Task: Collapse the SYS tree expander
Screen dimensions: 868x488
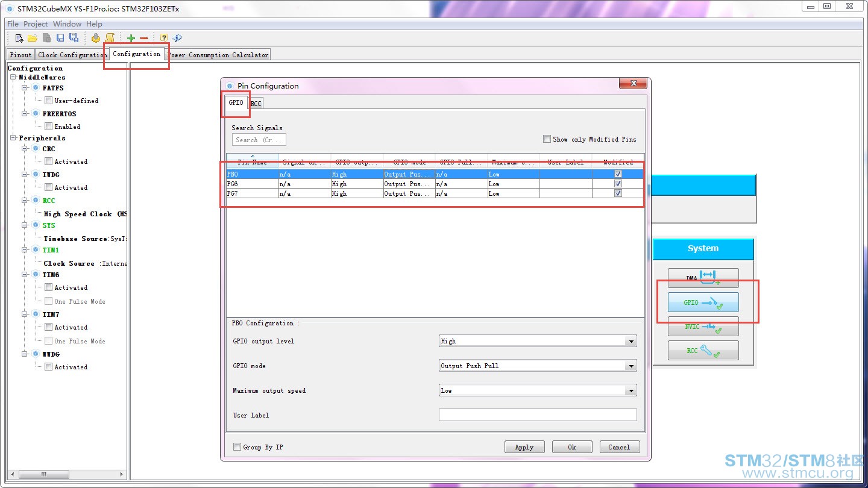Action: tap(25, 225)
